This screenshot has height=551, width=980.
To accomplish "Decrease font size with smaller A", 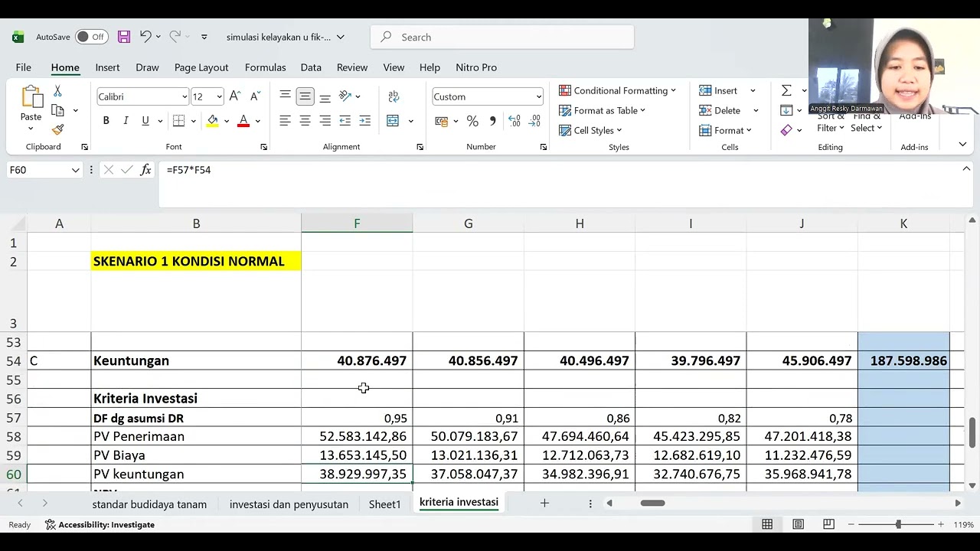I will 254,96.
